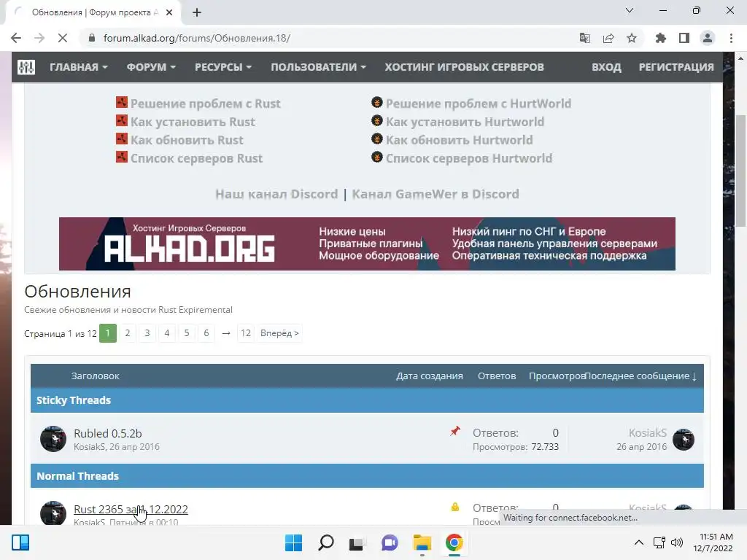Open thread Rust 2365 за 1.12.2022
The image size is (747, 560).
click(131, 509)
